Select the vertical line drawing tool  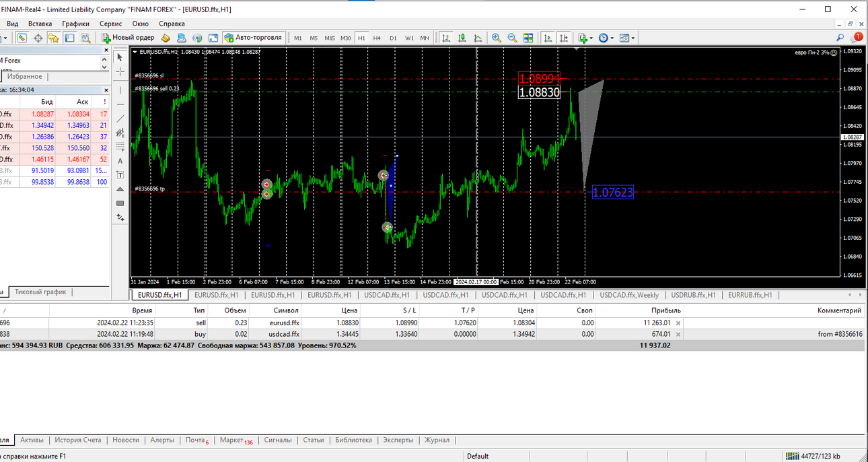(120, 90)
